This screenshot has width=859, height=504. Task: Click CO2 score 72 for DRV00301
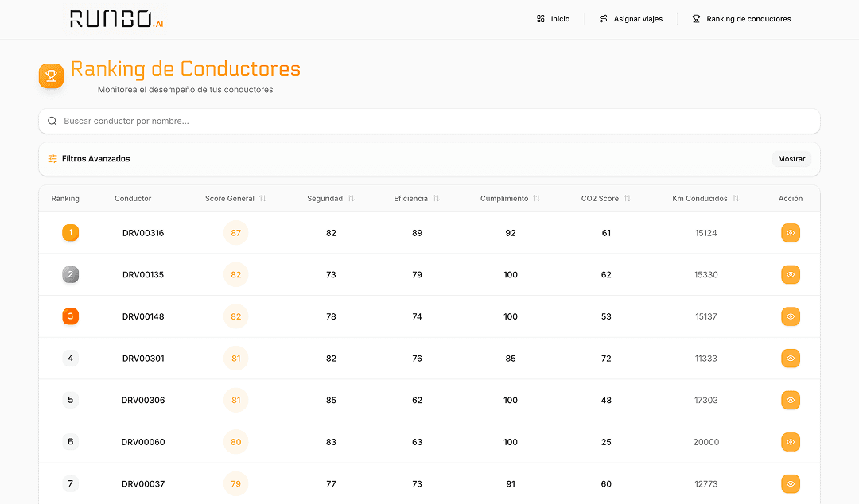coord(606,359)
